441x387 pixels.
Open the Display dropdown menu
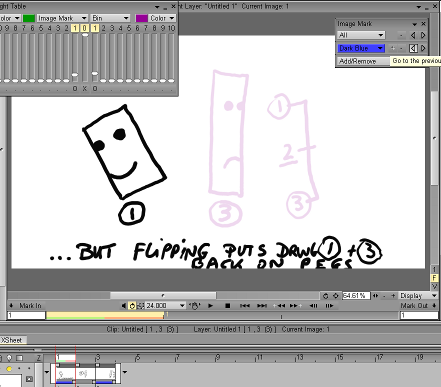[x=419, y=296]
